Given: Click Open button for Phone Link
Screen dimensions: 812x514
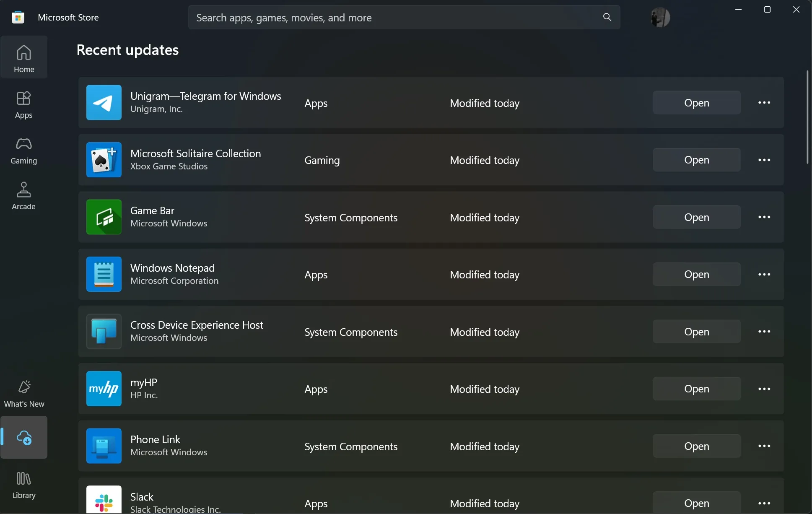Looking at the screenshot, I should pos(696,445).
